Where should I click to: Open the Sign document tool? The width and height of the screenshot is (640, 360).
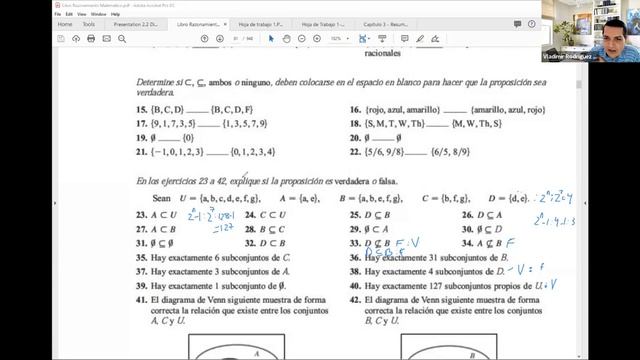click(x=436, y=39)
